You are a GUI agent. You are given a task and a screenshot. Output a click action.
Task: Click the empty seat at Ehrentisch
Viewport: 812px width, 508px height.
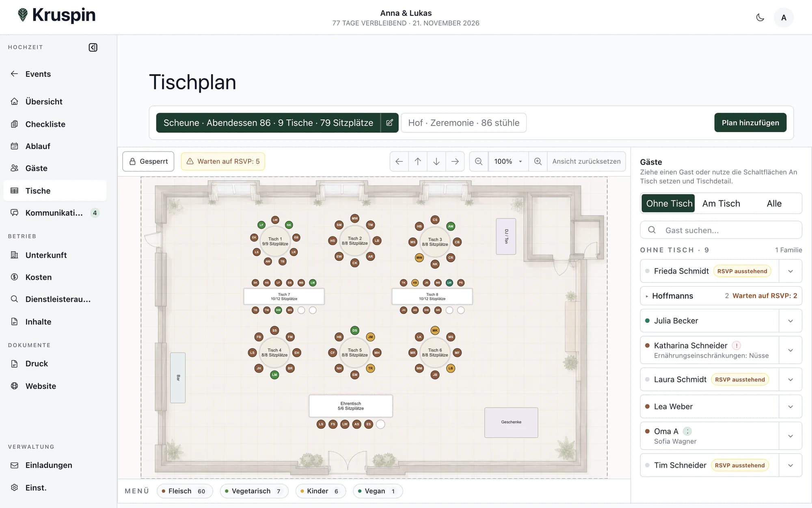380,424
